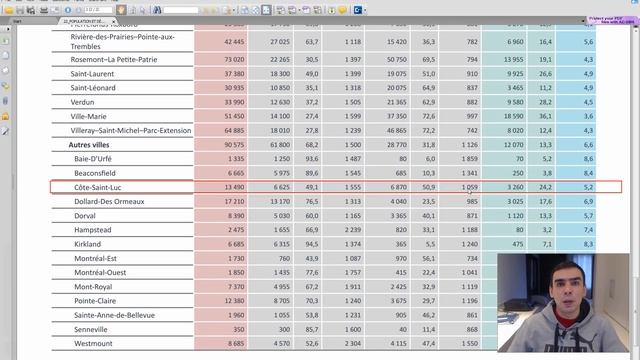Open the Security lock sidebar icon
This screenshot has width=640, height=360.
5,116
